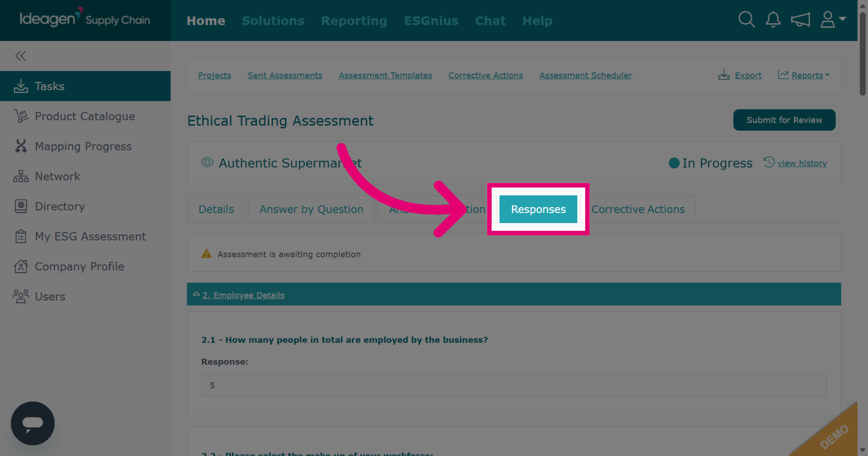Click the page vertical scrollbar
This screenshot has height=456, width=868.
pyautogui.click(x=863, y=54)
